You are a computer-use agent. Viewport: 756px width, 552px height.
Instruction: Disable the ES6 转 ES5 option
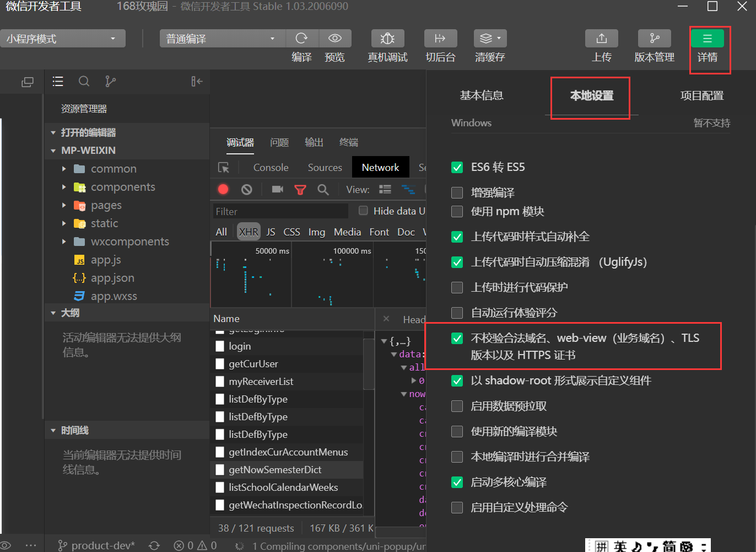point(457,167)
